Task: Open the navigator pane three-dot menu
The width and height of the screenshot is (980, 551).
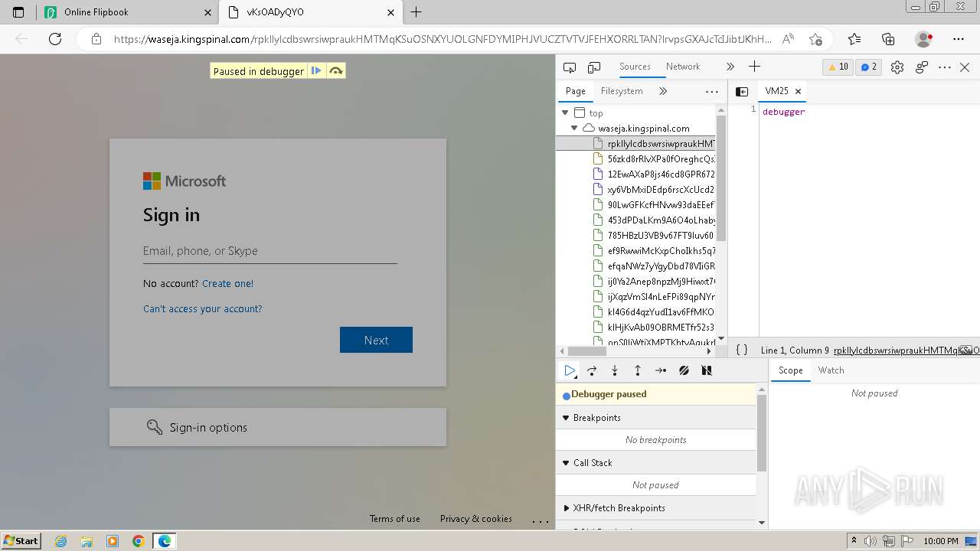Action: coord(712,91)
